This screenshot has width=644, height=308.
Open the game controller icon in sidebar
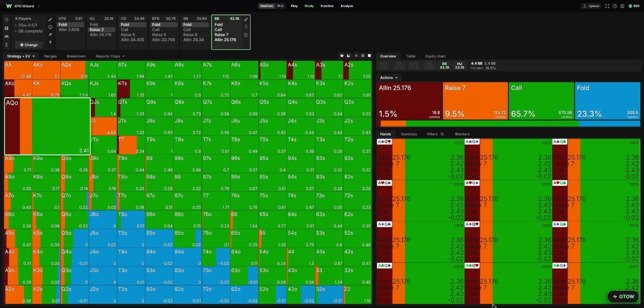coord(7,37)
